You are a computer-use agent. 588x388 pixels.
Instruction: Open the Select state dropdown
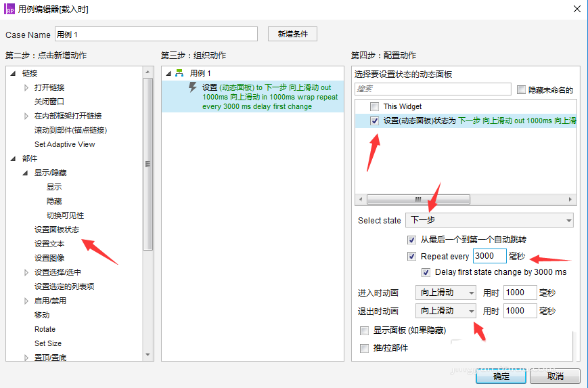click(489, 220)
